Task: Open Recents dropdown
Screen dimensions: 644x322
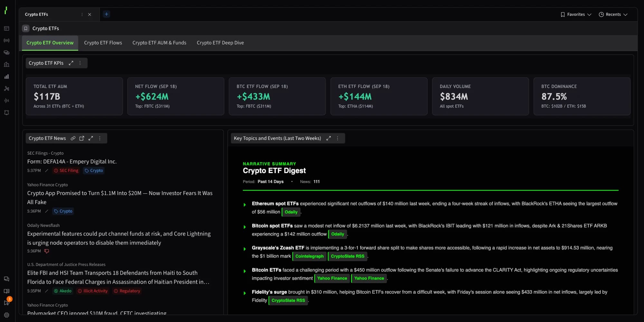Action: tap(613, 15)
